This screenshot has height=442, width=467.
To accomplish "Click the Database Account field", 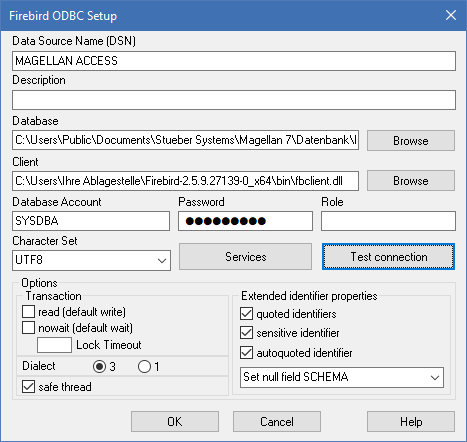I will point(91,221).
